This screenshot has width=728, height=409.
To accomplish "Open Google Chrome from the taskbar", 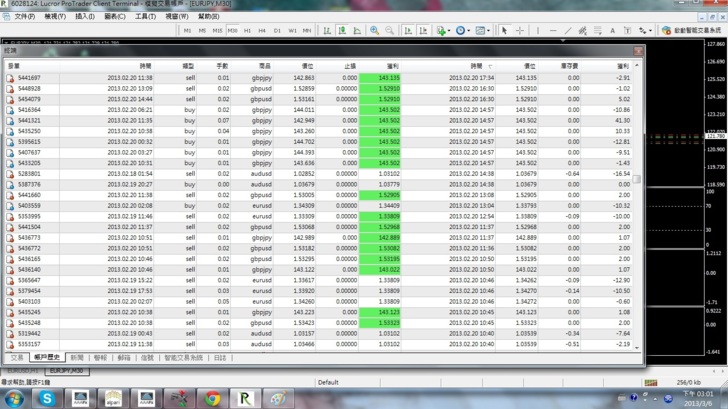I will (x=212, y=398).
